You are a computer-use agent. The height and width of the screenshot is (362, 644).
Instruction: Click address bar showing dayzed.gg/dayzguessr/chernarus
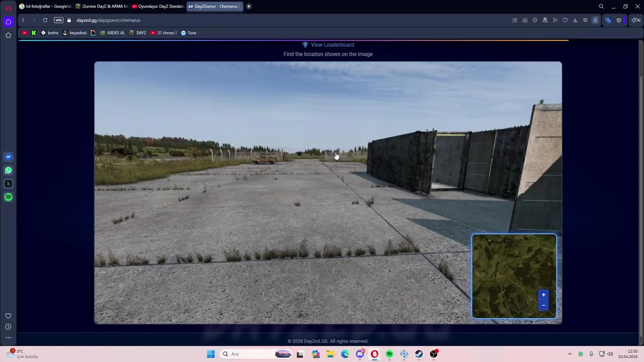click(x=108, y=20)
